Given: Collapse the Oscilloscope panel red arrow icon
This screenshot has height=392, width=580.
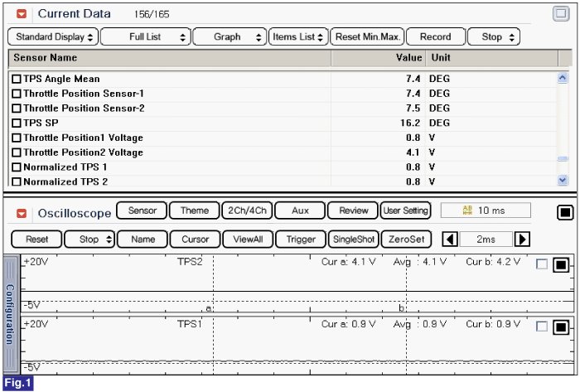Looking at the screenshot, I should pos(22,213).
